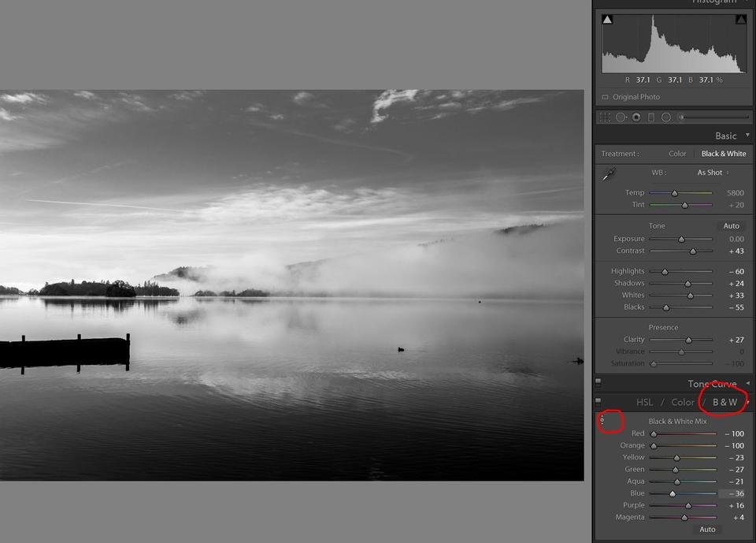Screen dimensions: 756x543
Task: Select the Yellow mix value -23
Action: pyautogui.click(x=736, y=458)
